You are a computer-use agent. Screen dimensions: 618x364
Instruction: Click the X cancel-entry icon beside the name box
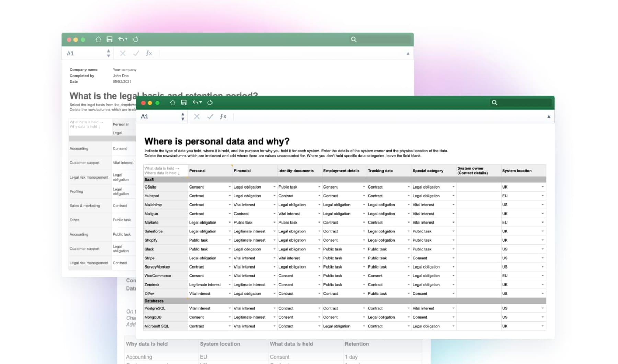click(197, 116)
